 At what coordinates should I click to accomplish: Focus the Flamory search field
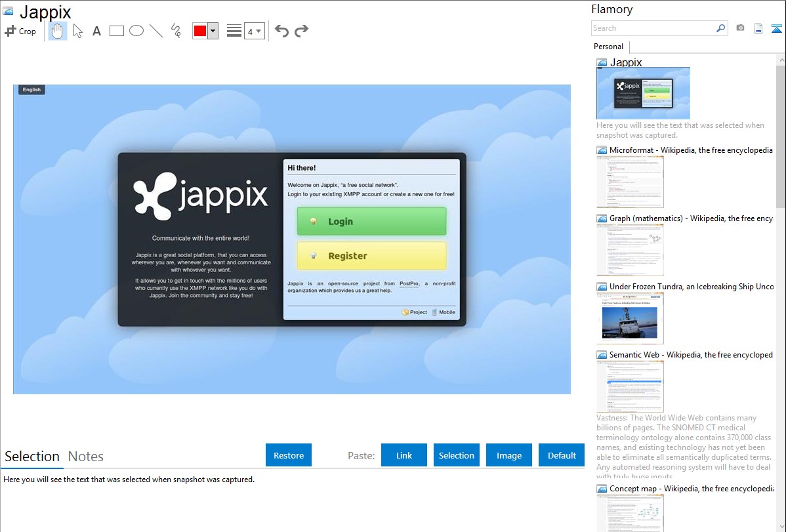point(653,28)
